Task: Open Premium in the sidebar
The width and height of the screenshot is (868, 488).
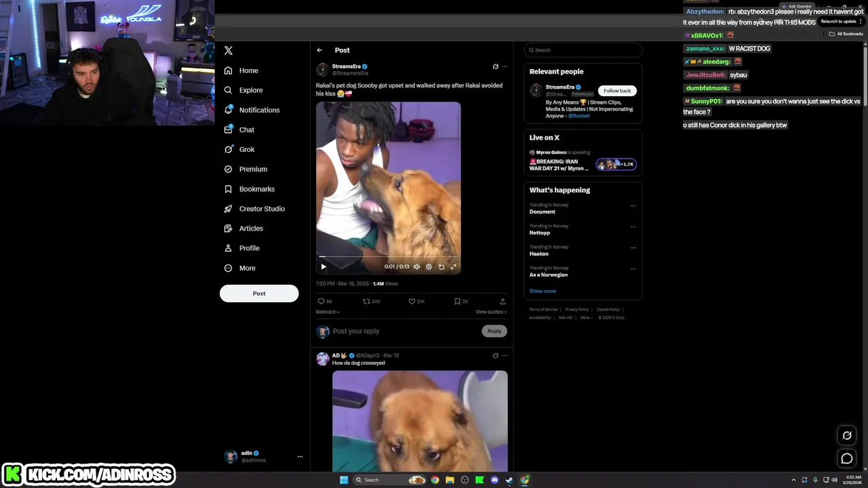Action: click(245, 169)
